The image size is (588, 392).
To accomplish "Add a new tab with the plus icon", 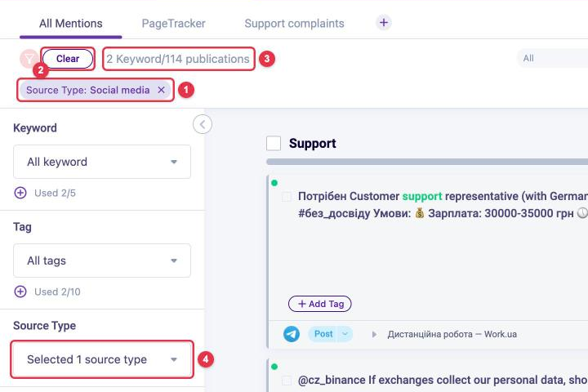I will (384, 23).
